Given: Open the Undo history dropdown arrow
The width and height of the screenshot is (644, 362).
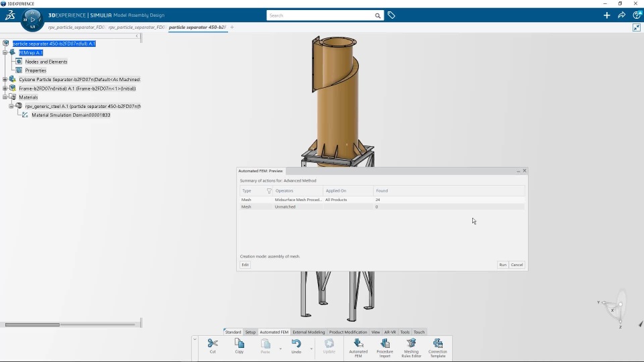Looking at the screenshot, I should pos(311,349).
